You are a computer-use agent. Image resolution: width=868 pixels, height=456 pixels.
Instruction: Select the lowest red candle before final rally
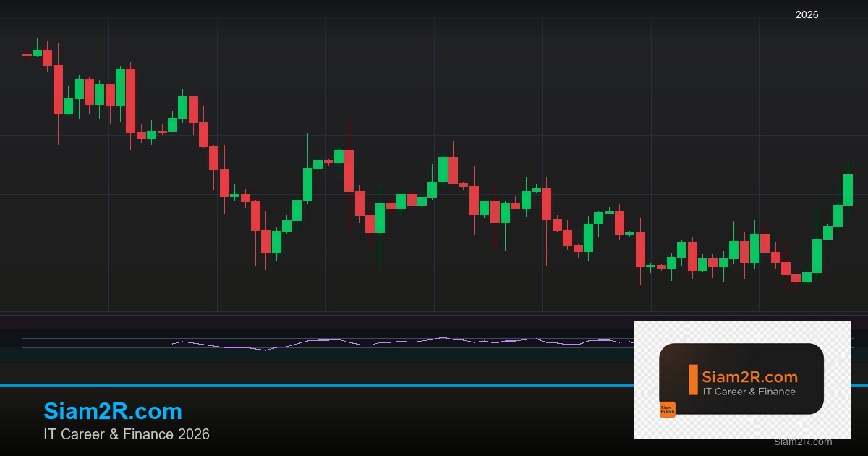[796, 278]
